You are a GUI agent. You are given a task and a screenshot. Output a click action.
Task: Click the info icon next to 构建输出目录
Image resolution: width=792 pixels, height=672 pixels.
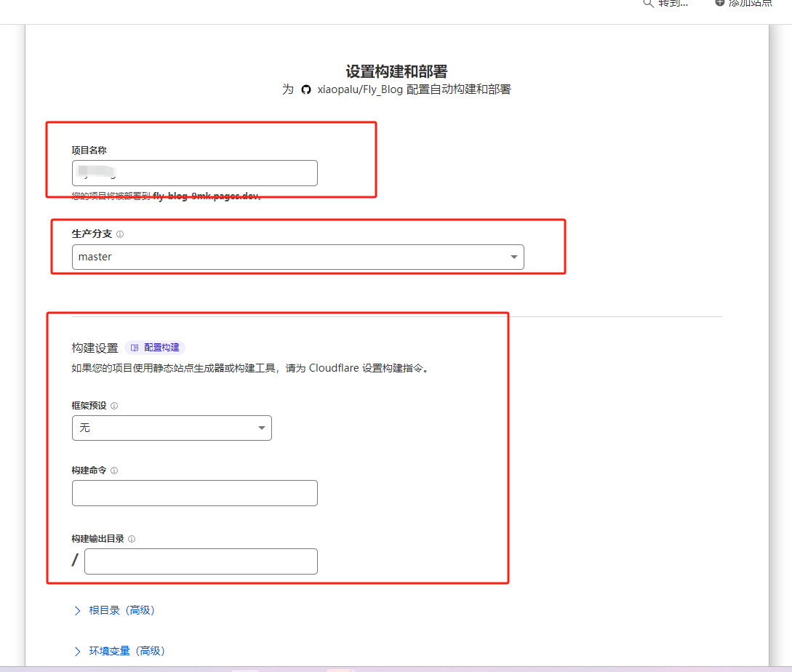click(x=132, y=539)
